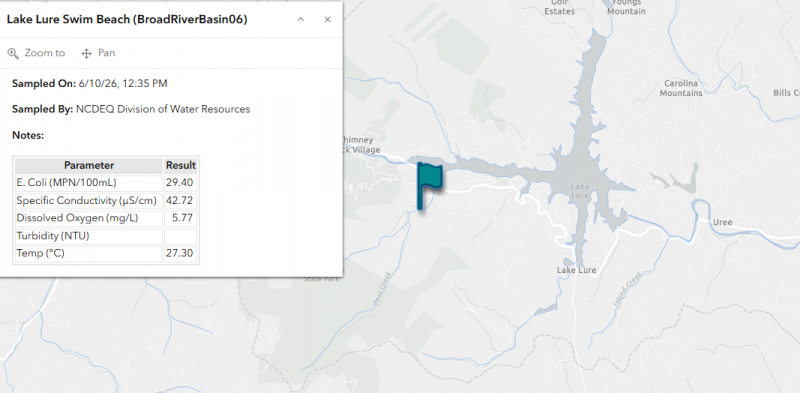Click NCDEQ Division of Water Resources text
This screenshot has height=393, width=800.
(x=163, y=109)
